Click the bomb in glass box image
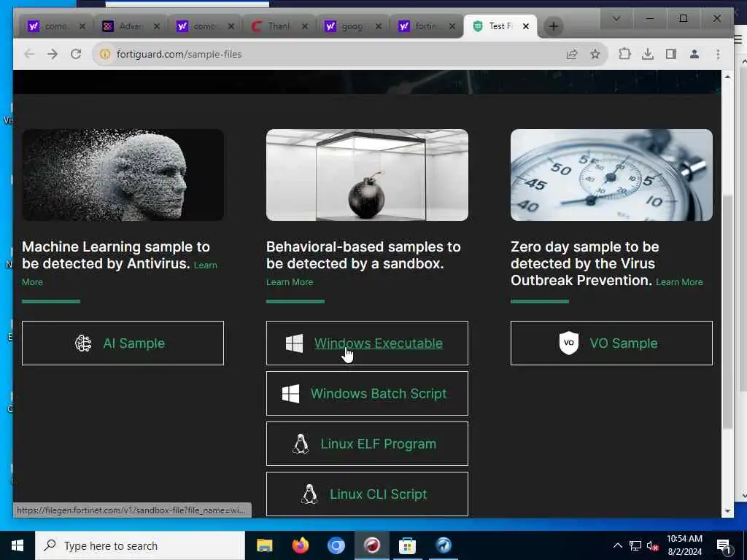Screen dimensions: 747x560 (x=368, y=175)
